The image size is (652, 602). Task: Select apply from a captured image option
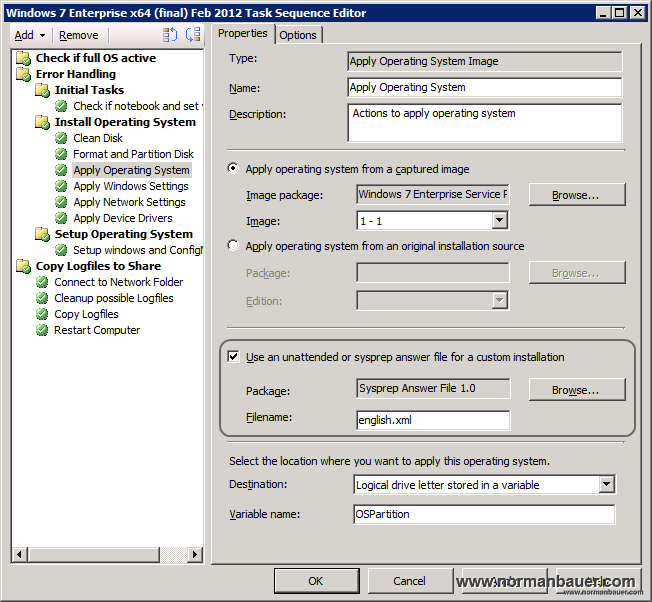[x=233, y=168]
